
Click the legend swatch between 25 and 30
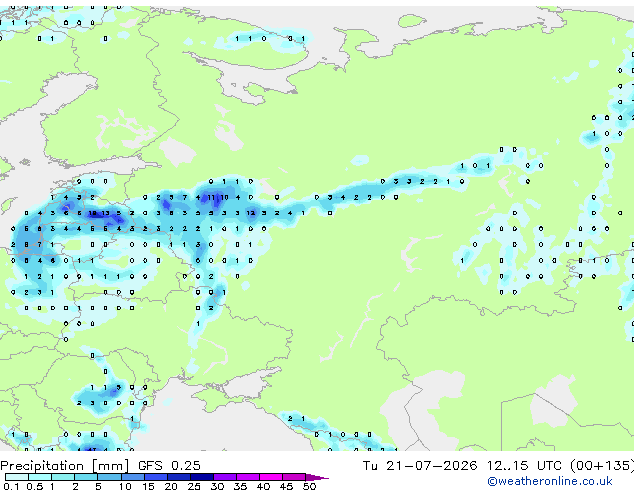click(x=201, y=477)
